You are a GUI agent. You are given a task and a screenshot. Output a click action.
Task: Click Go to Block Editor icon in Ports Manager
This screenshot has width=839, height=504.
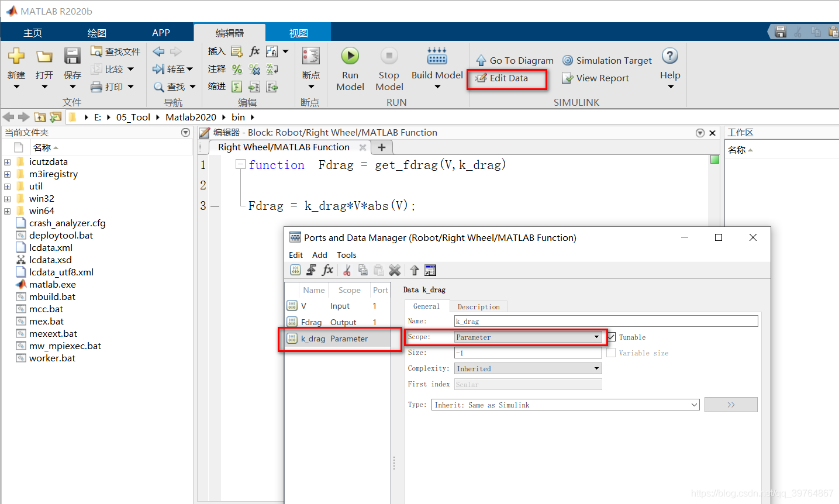tap(430, 270)
